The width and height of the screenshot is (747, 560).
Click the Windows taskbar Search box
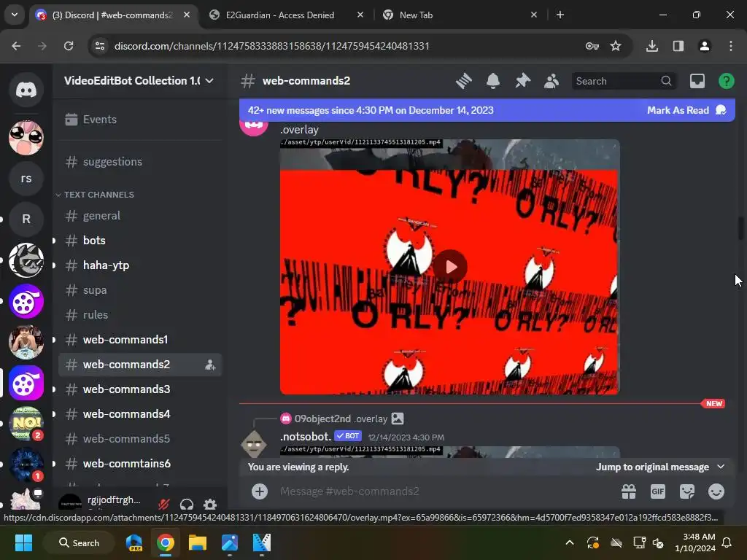coord(79,542)
